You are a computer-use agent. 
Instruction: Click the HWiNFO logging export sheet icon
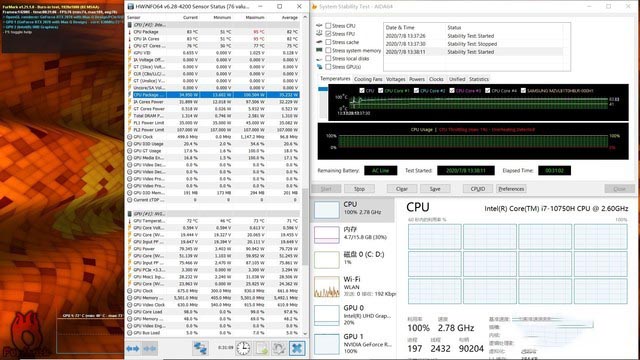tap(262, 348)
